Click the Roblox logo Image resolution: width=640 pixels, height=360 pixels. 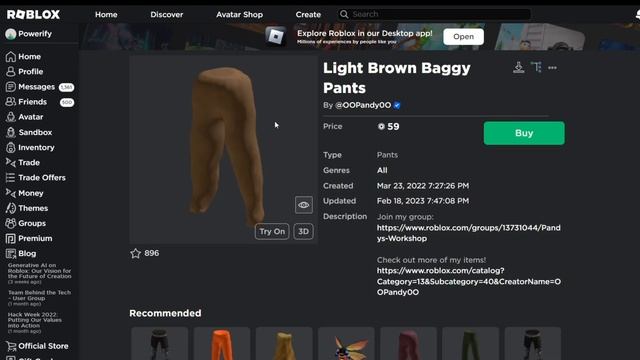(x=33, y=15)
